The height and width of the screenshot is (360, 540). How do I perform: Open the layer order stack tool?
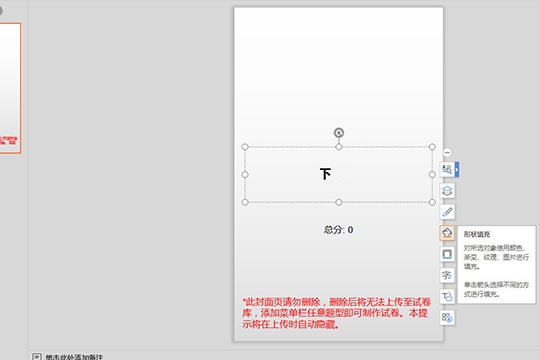(x=447, y=191)
